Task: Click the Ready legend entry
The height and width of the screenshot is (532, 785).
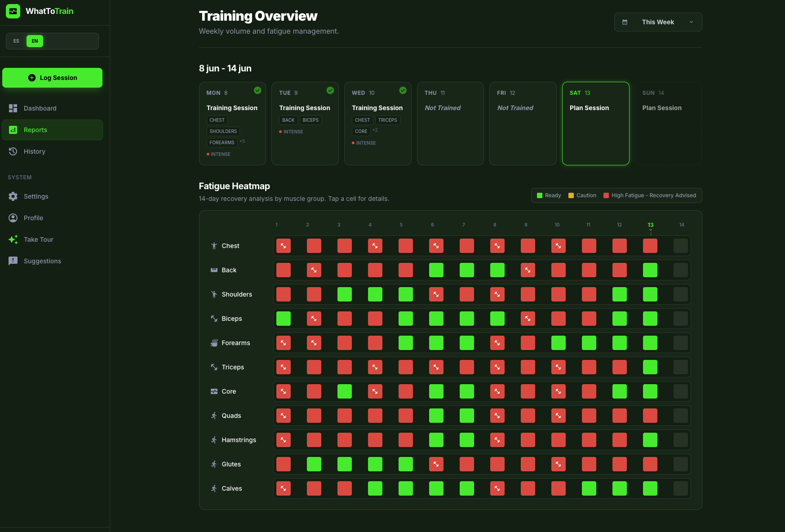Action: tap(549, 195)
